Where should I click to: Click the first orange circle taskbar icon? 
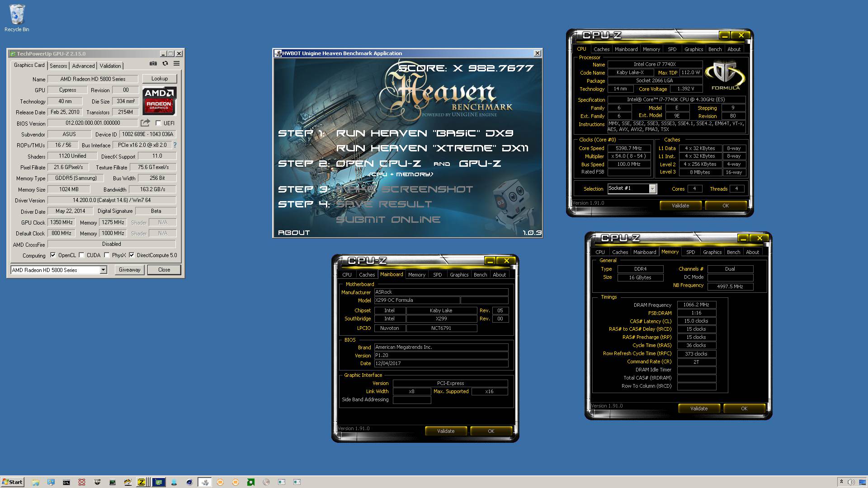[220, 482]
